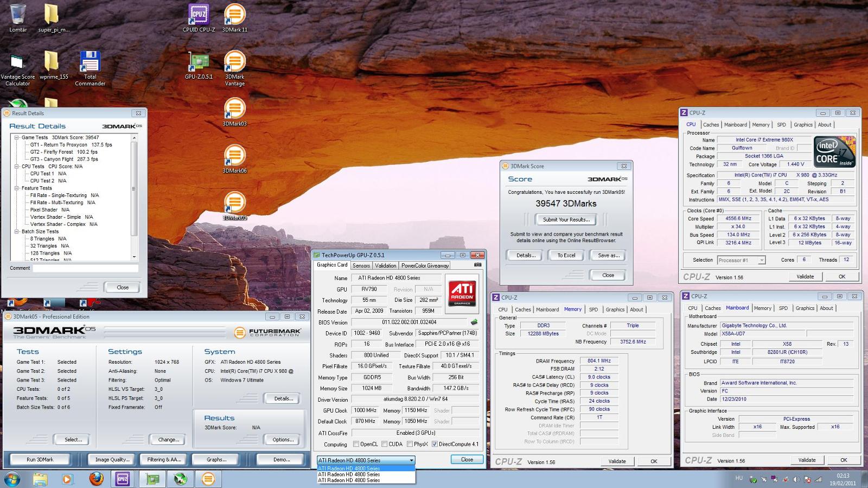
Task: Open Graphics tab in CPU-Z Mainboard window
Action: pos(805,308)
